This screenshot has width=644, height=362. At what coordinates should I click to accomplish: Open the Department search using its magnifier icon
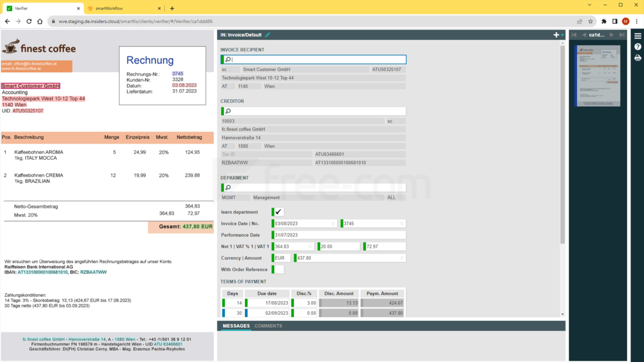(x=228, y=188)
